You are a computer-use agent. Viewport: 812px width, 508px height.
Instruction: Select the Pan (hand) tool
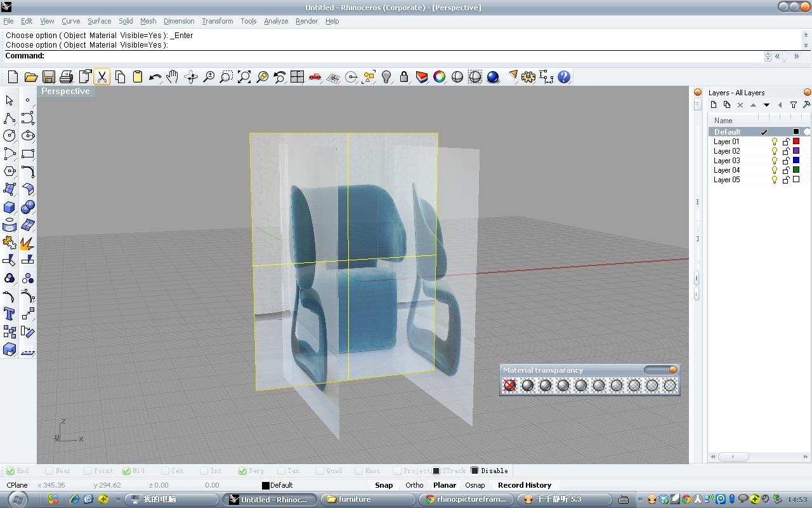coord(173,77)
